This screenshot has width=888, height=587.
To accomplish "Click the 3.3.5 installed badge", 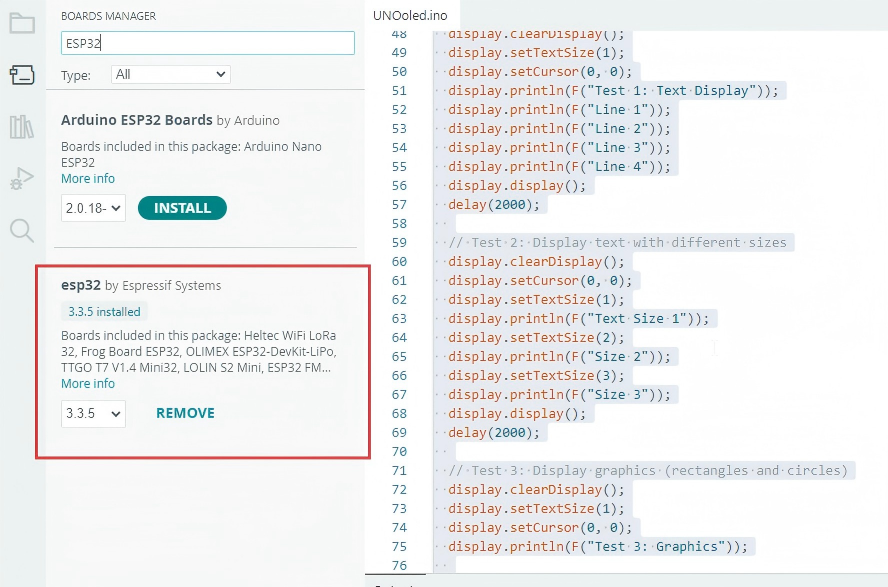I will pyautogui.click(x=105, y=311).
